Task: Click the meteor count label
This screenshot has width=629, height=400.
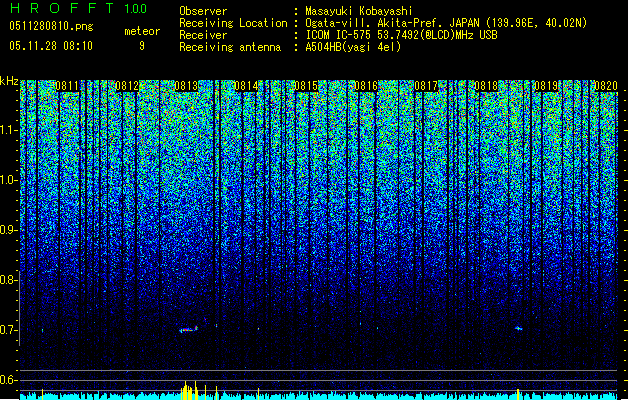Action: (x=142, y=31)
